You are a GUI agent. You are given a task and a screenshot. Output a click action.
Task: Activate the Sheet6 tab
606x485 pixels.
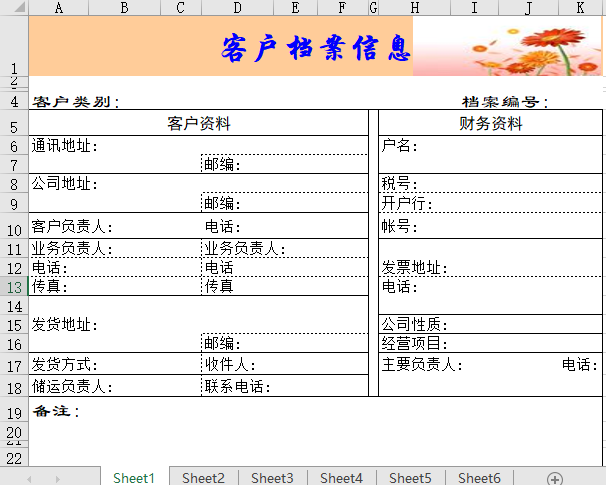[x=479, y=478]
